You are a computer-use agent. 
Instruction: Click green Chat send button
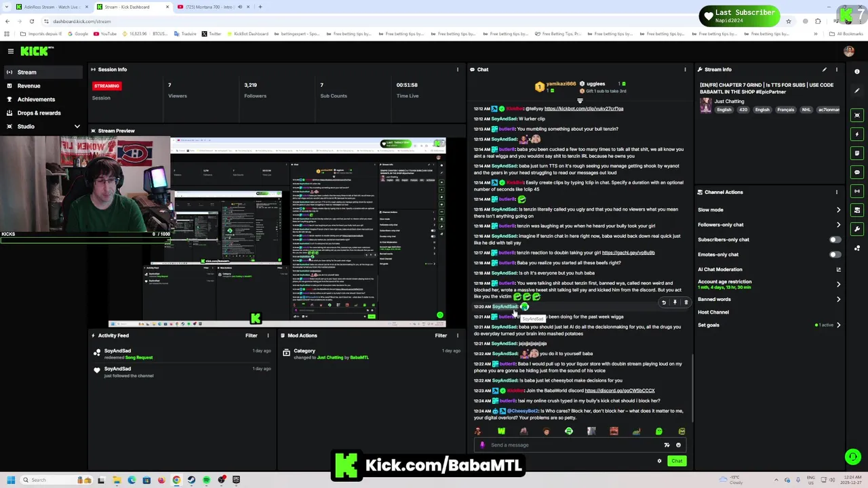tap(677, 461)
